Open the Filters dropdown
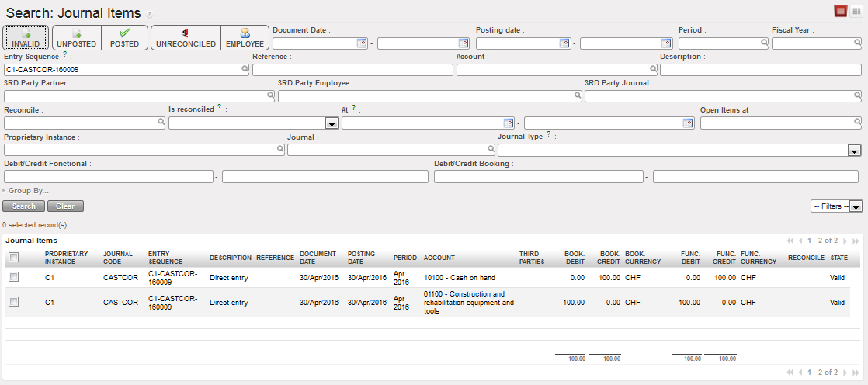 pos(835,206)
